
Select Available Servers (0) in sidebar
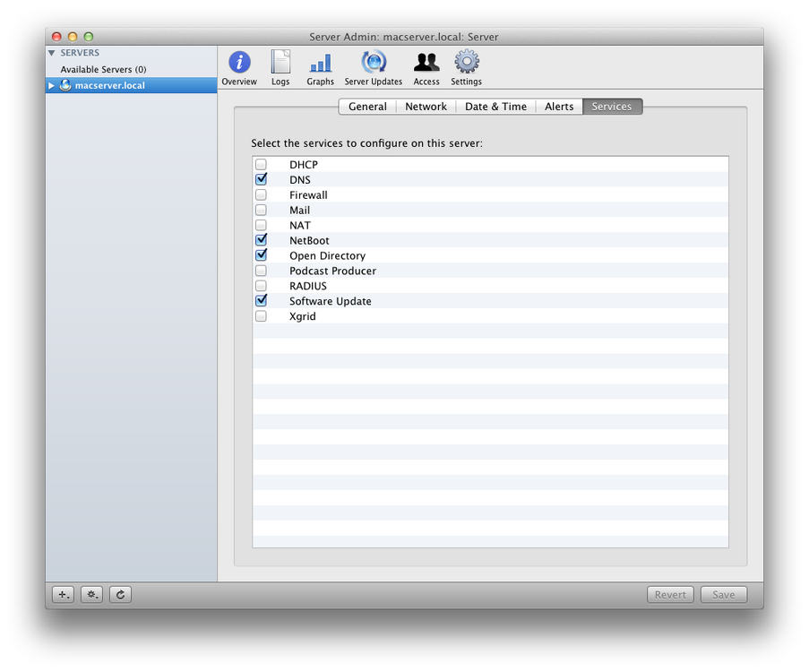(103, 69)
